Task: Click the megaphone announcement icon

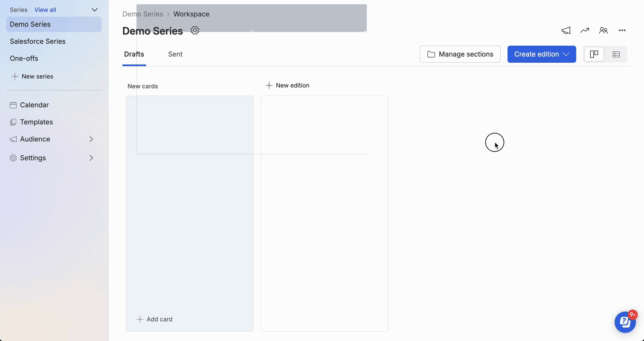Action: point(566,30)
